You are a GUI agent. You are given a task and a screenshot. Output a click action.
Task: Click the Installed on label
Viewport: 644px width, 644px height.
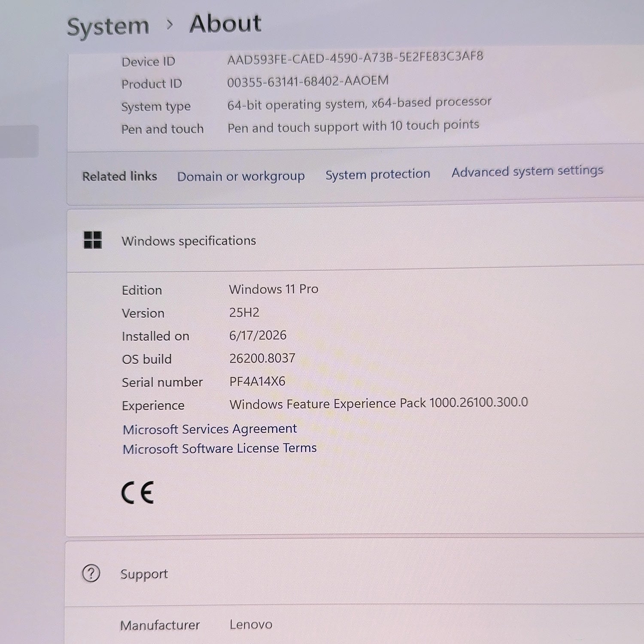(x=156, y=336)
